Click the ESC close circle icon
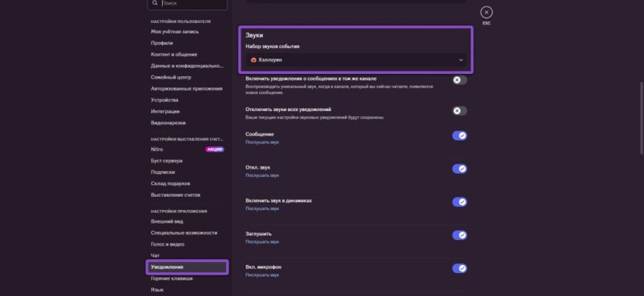This screenshot has width=644, height=296. click(486, 13)
